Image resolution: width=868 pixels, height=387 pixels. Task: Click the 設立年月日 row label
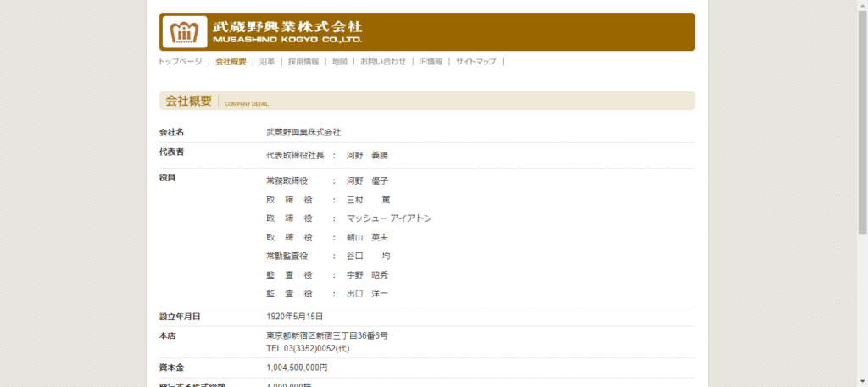[180, 317]
